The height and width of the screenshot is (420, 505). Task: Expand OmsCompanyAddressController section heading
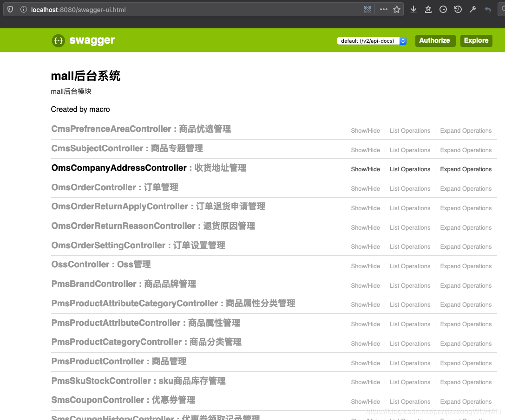149,168
